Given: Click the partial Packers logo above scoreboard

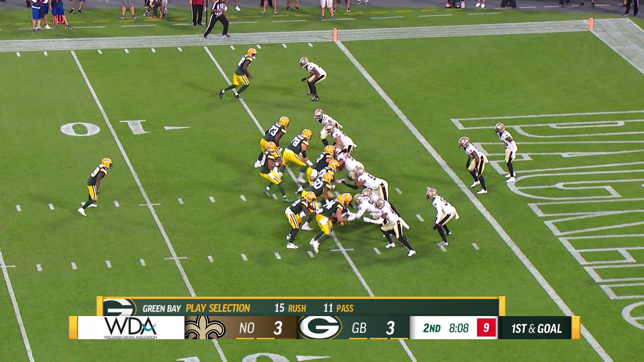Looking at the screenshot, I should click(119, 307).
